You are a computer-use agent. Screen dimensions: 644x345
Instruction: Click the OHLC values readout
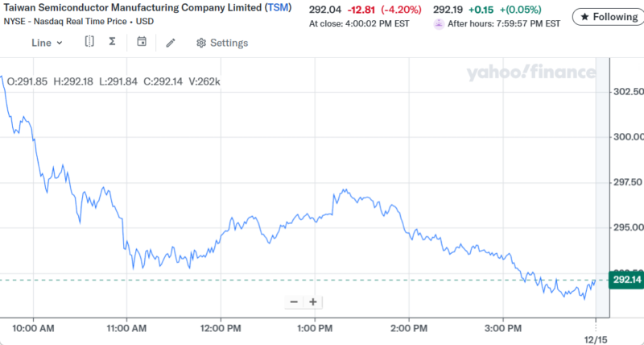click(x=113, y=81)
